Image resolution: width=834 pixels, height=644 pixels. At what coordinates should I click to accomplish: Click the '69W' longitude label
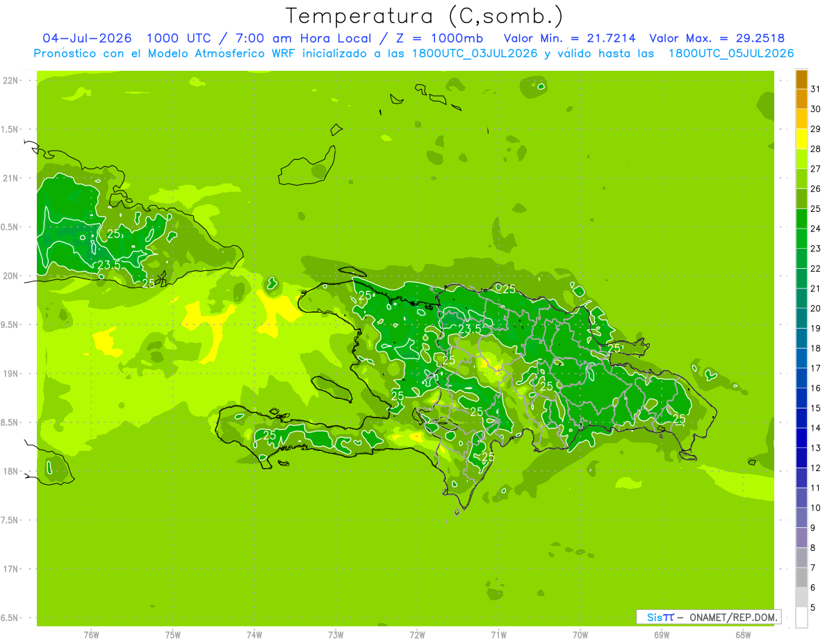(662, 635)
